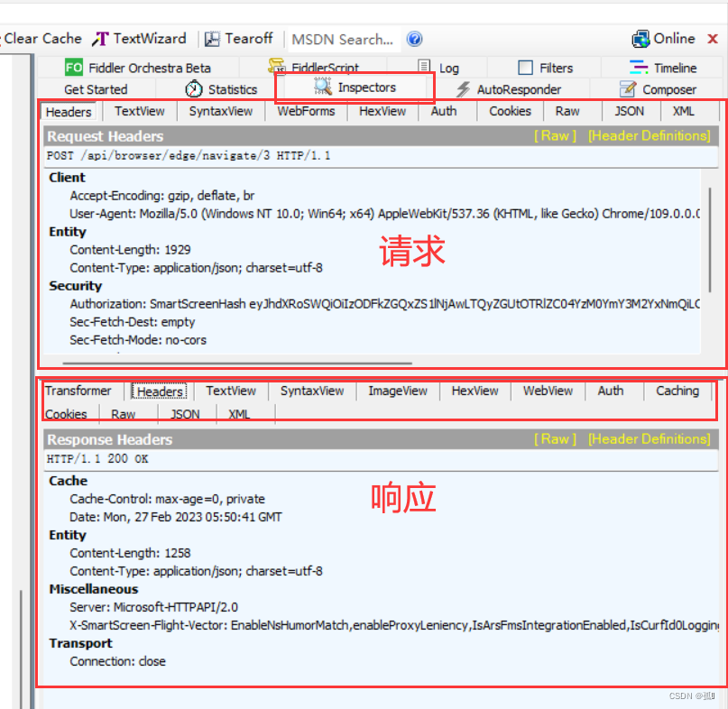Click the FiddlerScript icon
This screenshot has width=728, height=709.
pyautogui.click(x=276, y=66)
